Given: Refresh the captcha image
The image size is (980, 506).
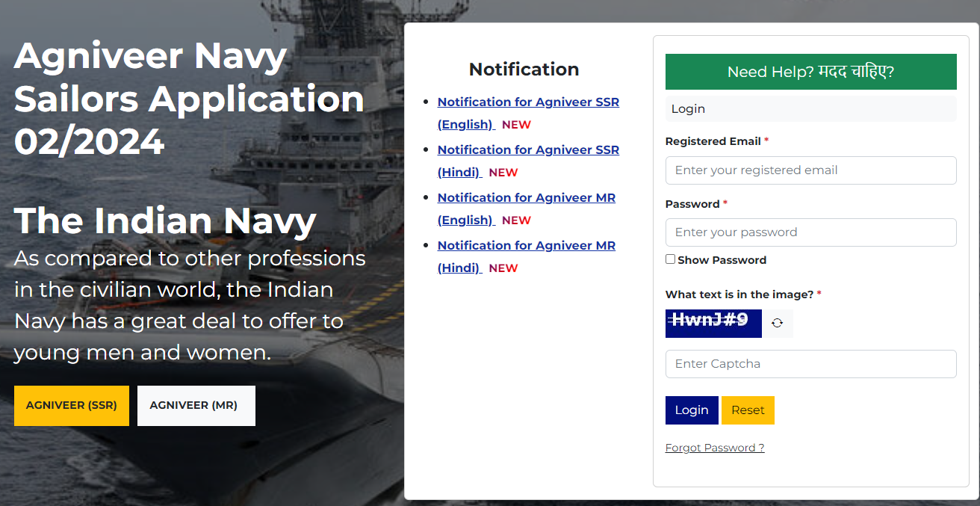Looking at the screenshot, I should tap(778, 323).
